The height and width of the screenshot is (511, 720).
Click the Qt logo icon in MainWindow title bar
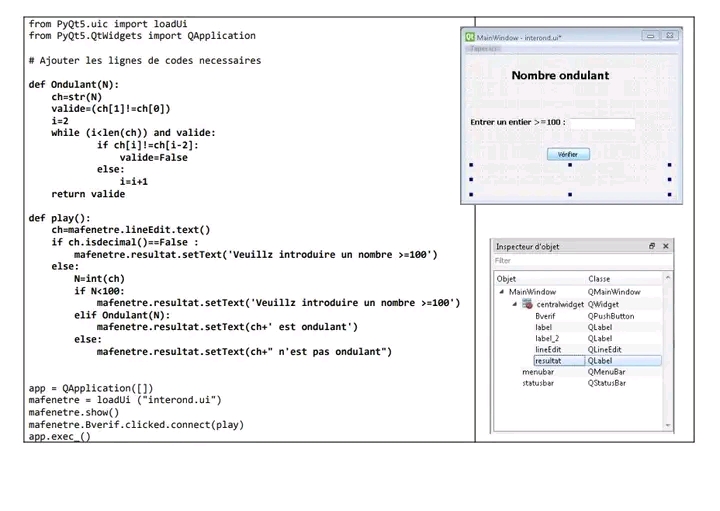click(x=469, y=37)
